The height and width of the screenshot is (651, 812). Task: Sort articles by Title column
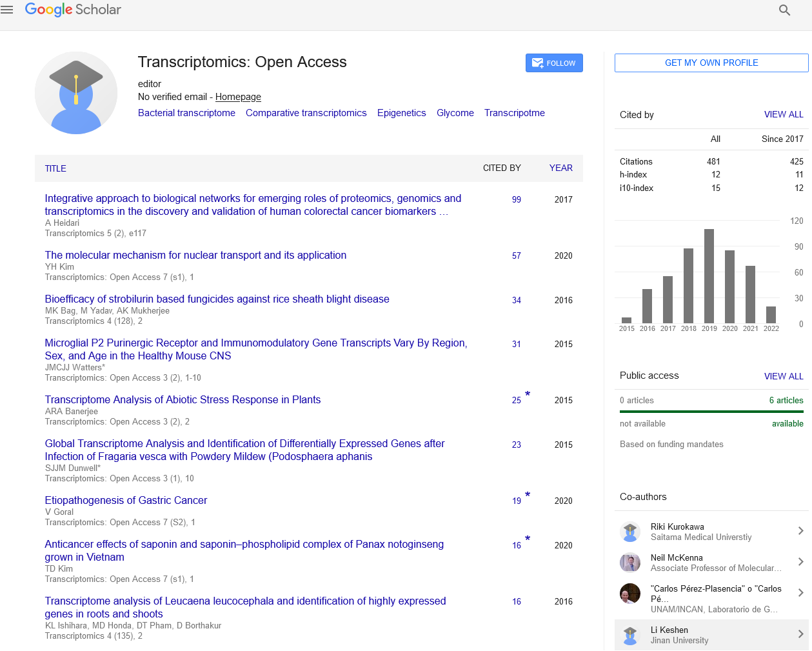pyautogui.click(x=55, y=168)
